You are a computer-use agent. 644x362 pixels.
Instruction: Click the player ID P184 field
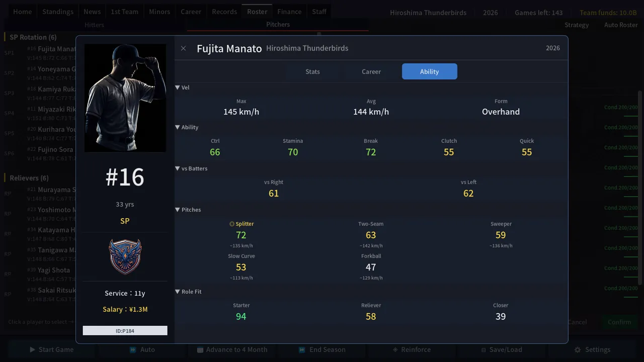pyautogui.click(x=125, y=331)
